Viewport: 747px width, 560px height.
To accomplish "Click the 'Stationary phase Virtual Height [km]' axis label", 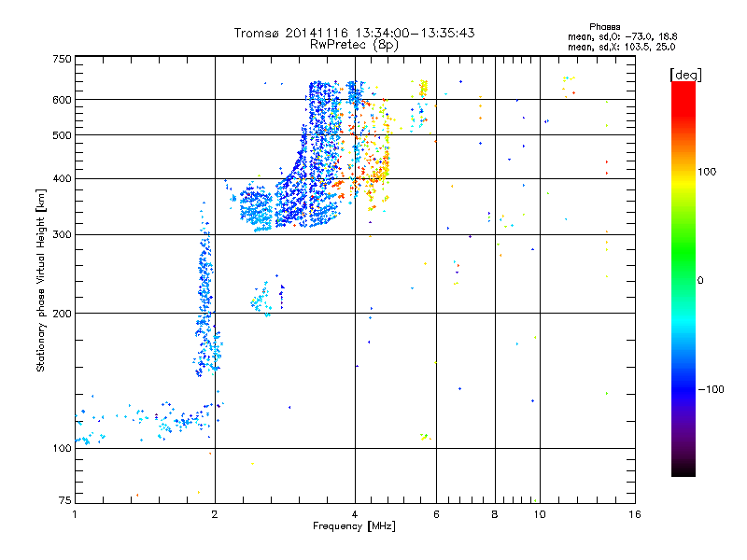I will click(x=41, y=280).
